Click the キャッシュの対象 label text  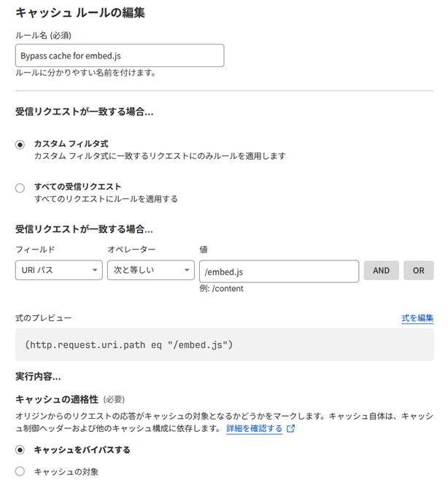66,472
